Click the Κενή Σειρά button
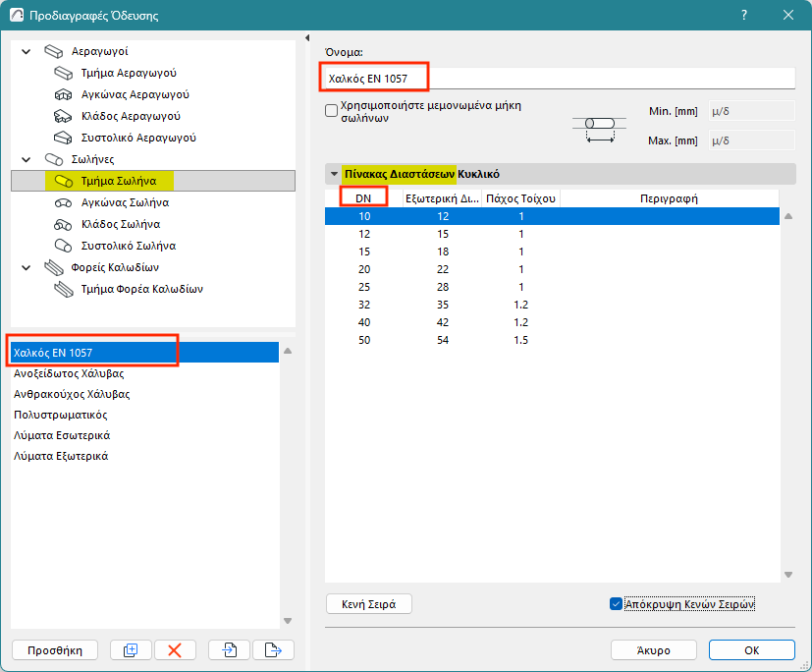Viewport: 812px width, 672px height. click(x=369, y=604)
